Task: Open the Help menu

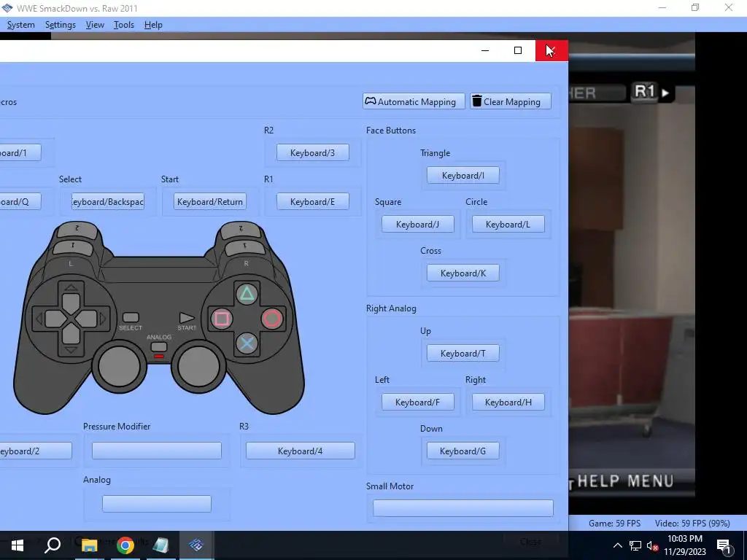Action: tap(153, 25)
